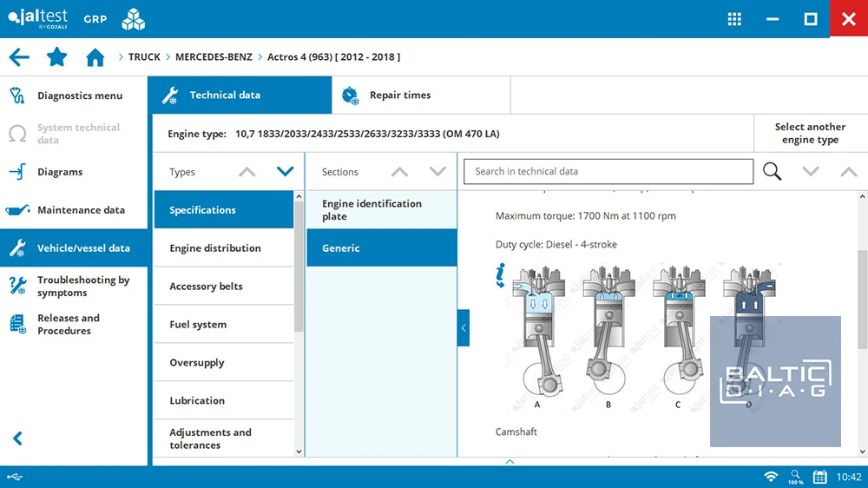The height and width of the screenshot is (488, 868).
Task: Select Oversupply type
Action: tap(224, 362)
